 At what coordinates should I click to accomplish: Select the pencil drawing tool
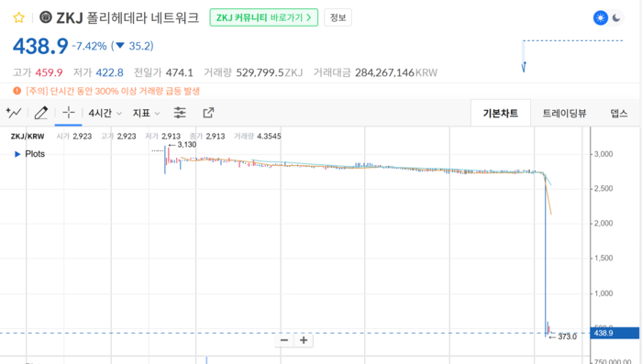[x=41, y=113]
